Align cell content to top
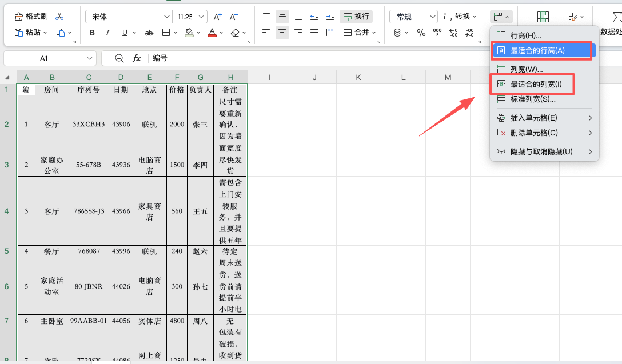622x364 pixels. (x=266, y=16)
